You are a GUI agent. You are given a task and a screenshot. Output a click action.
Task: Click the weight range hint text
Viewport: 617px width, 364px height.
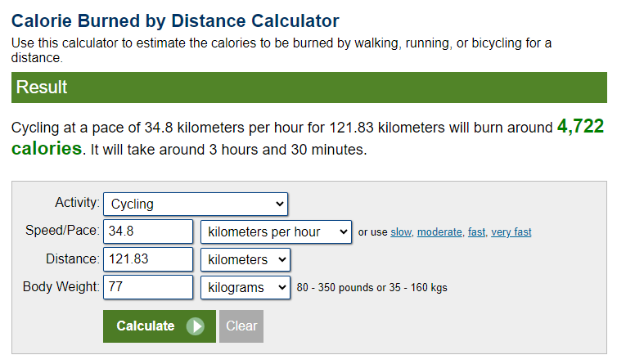point(372,288)
